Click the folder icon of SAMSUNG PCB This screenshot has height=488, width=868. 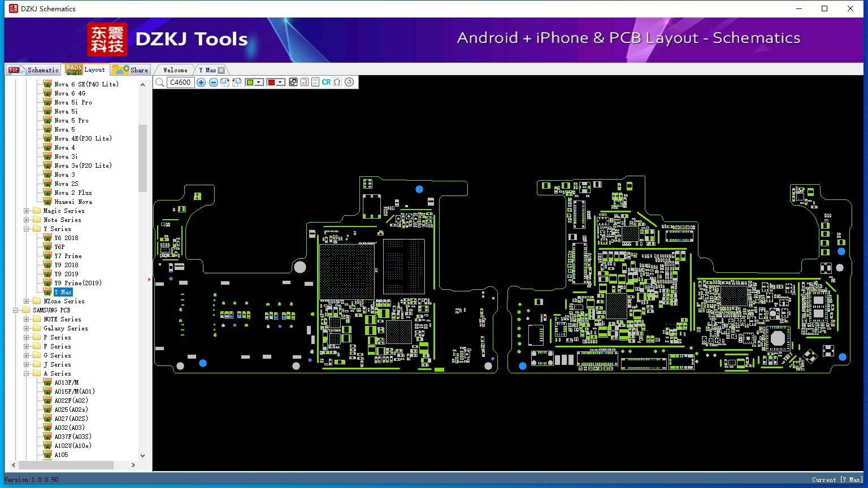[26, 310]
